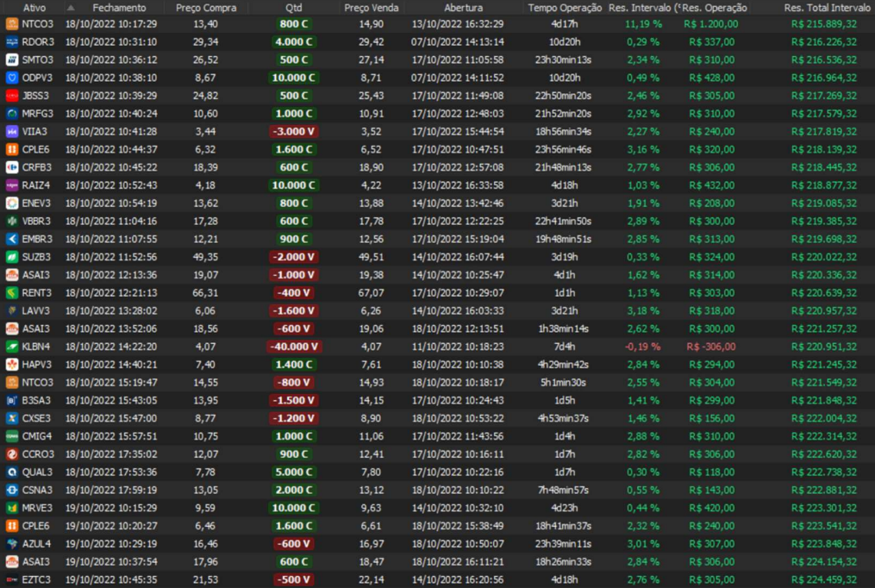875x588 pixels.
Task: Click the Res. Total Intervalo header
Action: 828,7
